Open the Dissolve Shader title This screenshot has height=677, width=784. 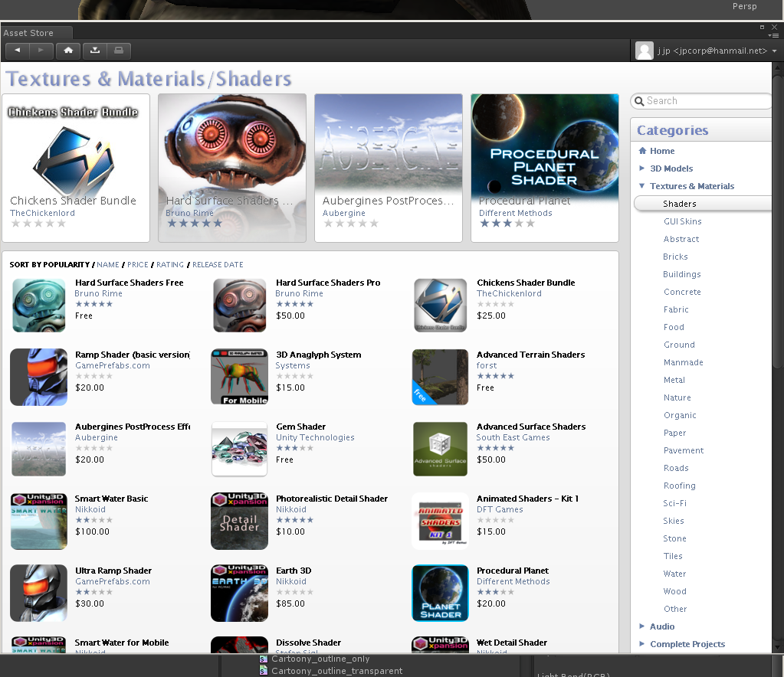tap(309, 643)
